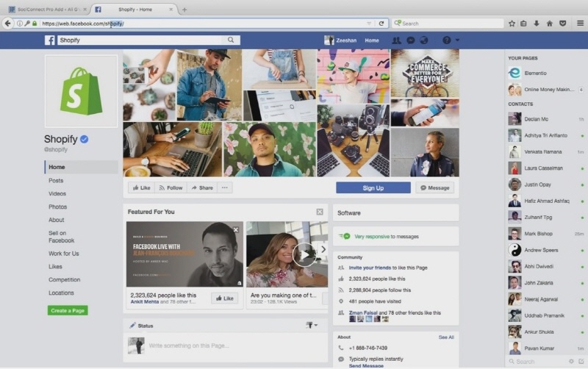Click the Shopify logo profile picture

coord(81,91)
